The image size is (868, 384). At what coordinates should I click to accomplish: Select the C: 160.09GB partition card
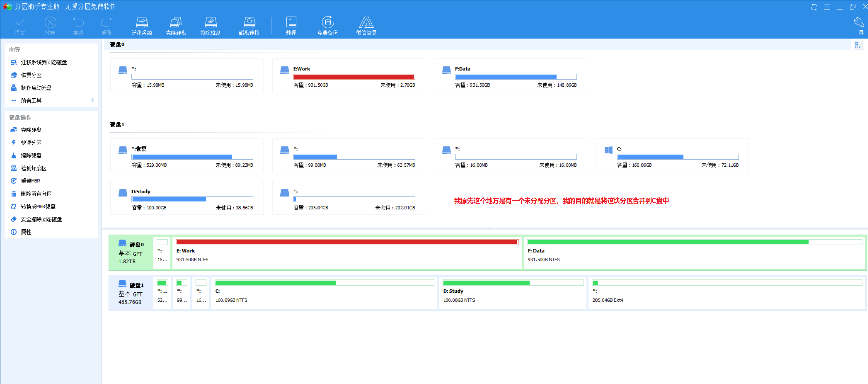(x=672, y=156)
